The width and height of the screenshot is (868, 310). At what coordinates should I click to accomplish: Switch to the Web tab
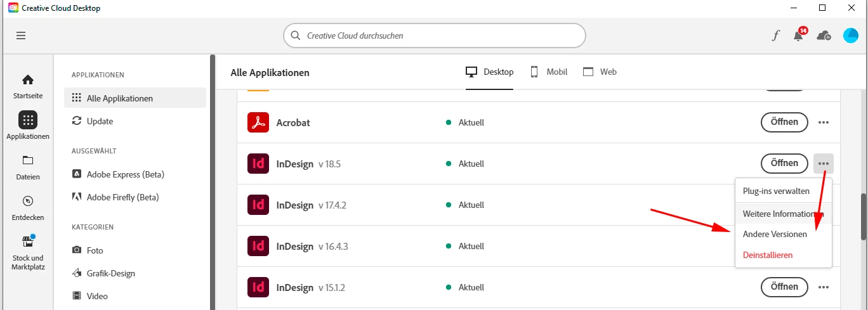click(600, 72)
